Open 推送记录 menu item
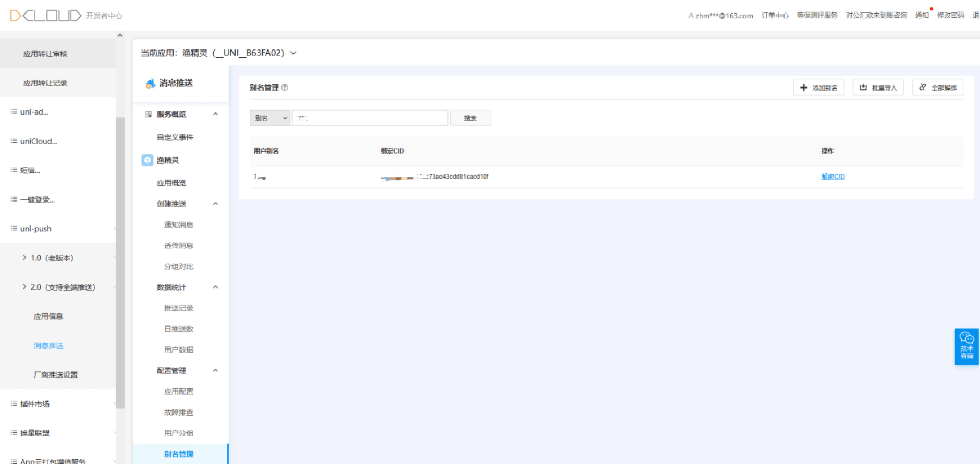The width and height of the screenshot is (980, 464). click(x=179, y=308)
